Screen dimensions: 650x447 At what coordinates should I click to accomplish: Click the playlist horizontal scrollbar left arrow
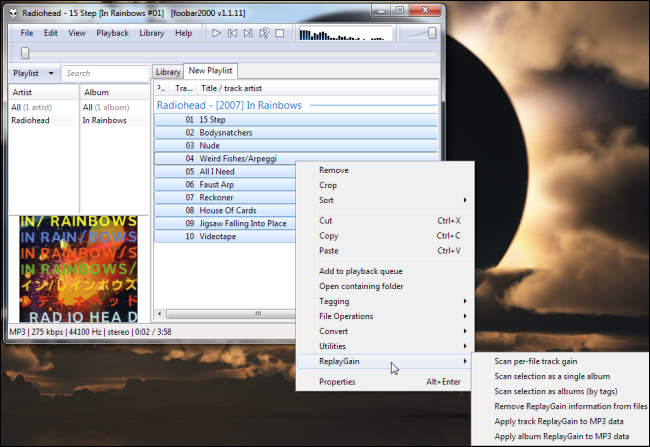(x=160, y=313)
